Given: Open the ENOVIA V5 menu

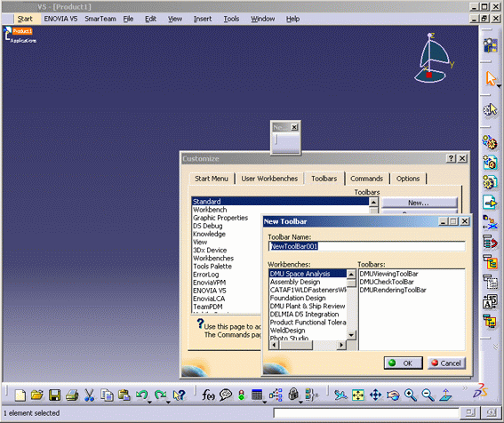Looking at the screenshot, I should pyautogui.click(x=60, y=19).
